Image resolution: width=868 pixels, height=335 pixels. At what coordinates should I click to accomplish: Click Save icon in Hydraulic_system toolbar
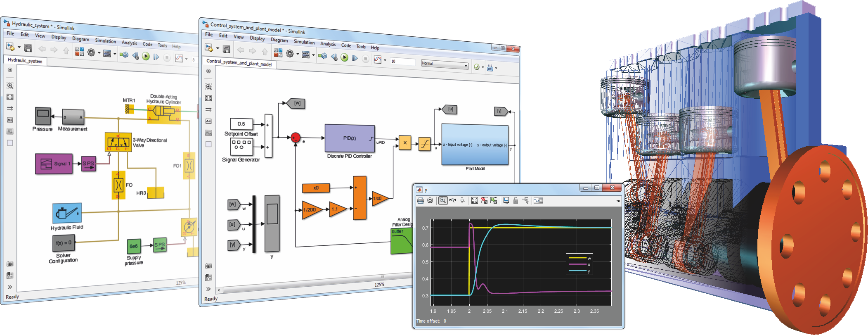28,48
